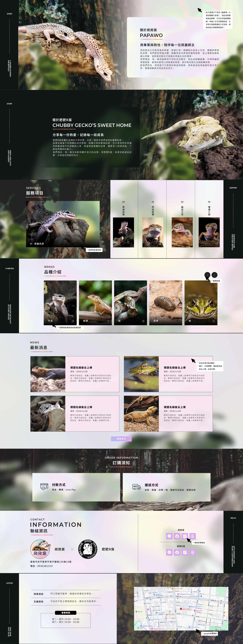The height and width of the screenshot is (644, 243).
Task: Open the 04 藏品分享 service panel
Action: pyautogui.click(x=181, y=219)
